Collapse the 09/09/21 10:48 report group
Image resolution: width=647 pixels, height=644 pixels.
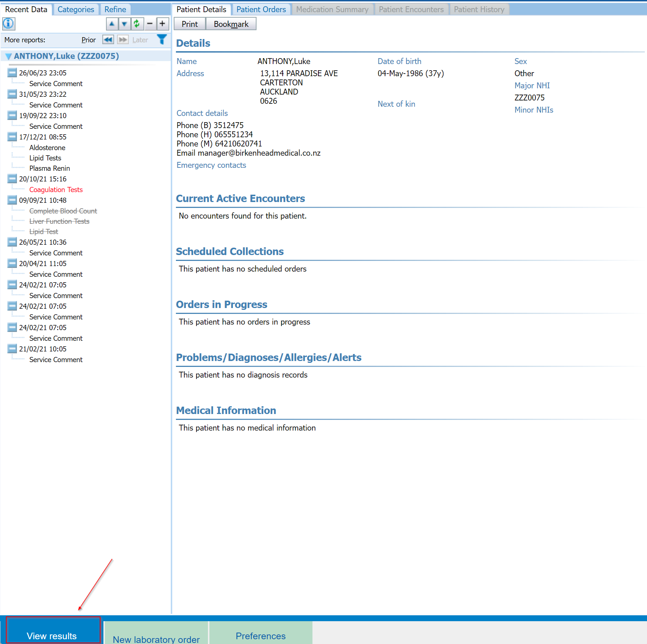click(x=11, y=200)
